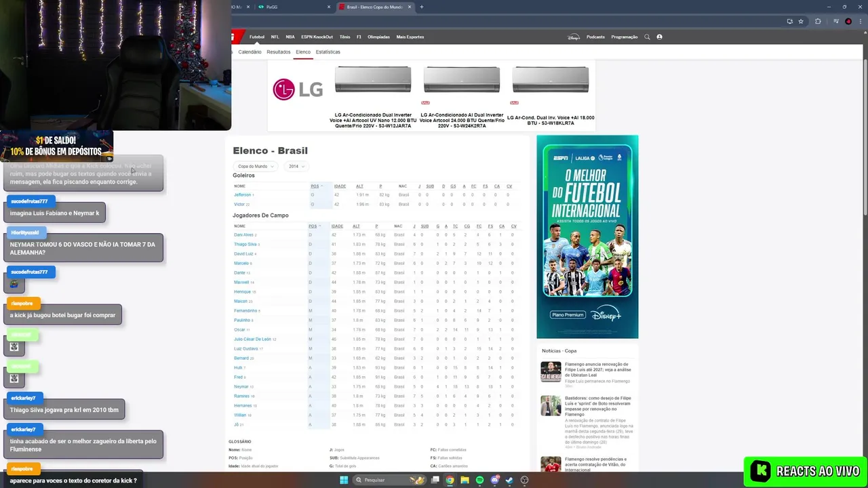Open news about Filipe Luís renewal until 2027
The width and height of the screenshot is (868, 488).
click(x=597, y=369)
